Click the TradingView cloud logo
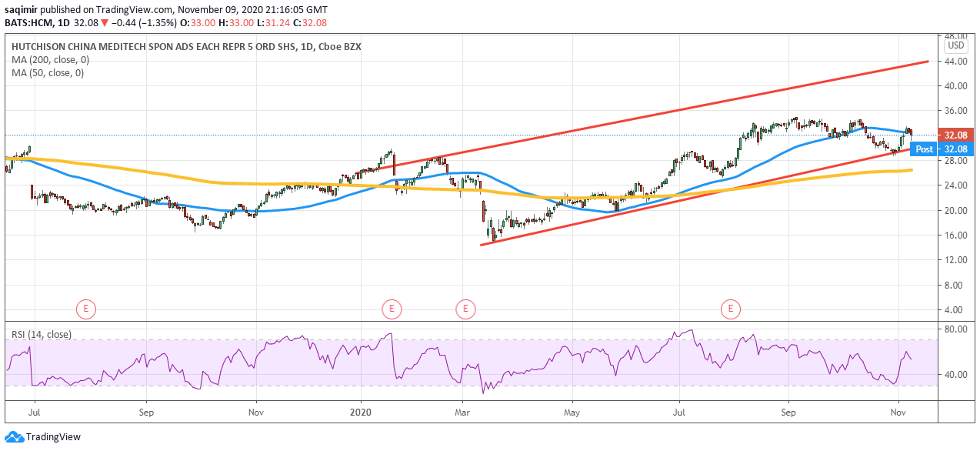980x451 pixels. click(x=16, y=436)
